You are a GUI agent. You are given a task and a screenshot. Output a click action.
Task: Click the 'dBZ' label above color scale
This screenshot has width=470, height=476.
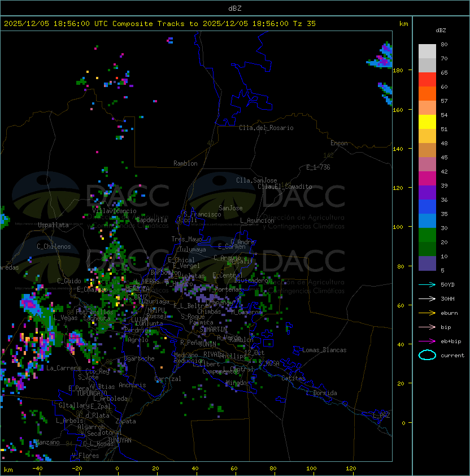[x=441, y=31]
